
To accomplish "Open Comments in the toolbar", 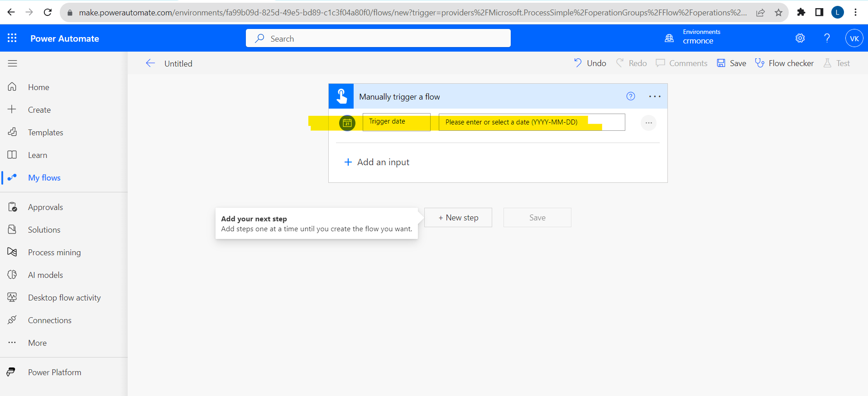I will point(682,63).
